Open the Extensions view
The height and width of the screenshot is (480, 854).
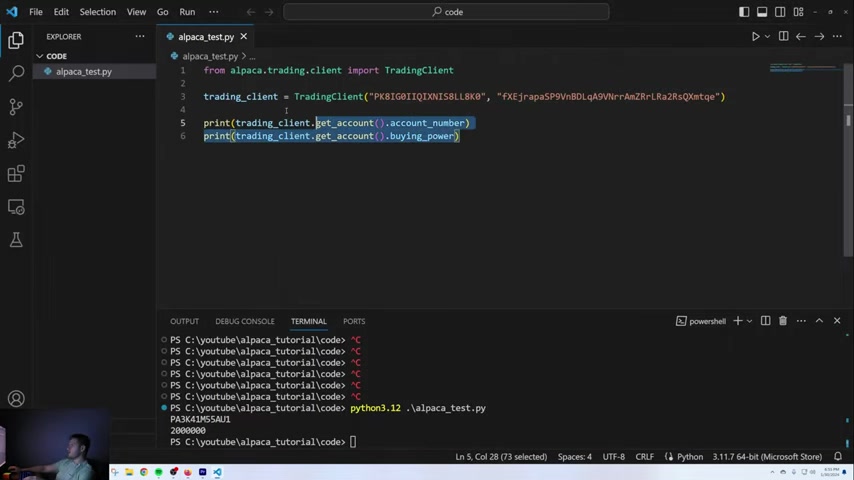coord(16,174)
